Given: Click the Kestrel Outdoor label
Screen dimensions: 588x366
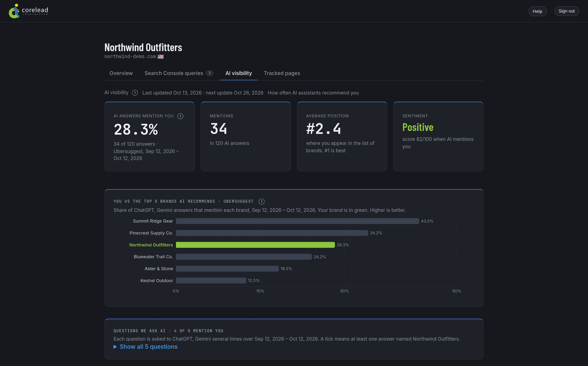Looking at the screenshot, I should [x=157, y=281].
